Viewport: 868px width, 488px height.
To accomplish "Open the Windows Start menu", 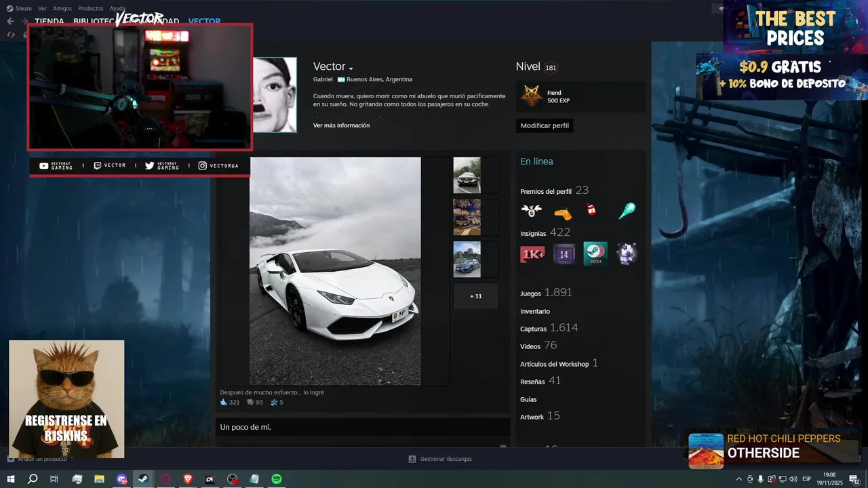I will [10, 479].
